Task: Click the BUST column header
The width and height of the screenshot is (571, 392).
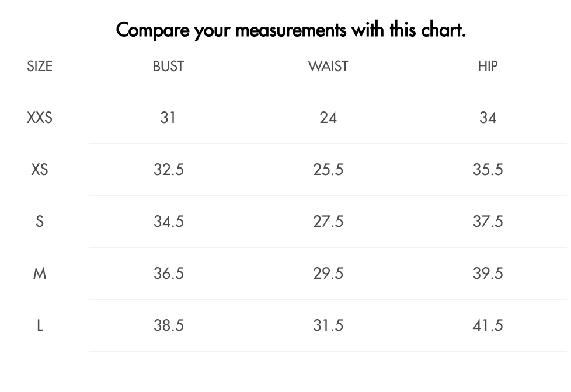Action: click(168, 66)
